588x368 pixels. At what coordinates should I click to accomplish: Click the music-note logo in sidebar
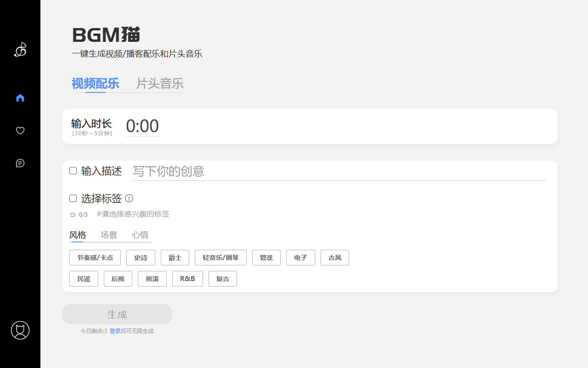tap(20, 49)
